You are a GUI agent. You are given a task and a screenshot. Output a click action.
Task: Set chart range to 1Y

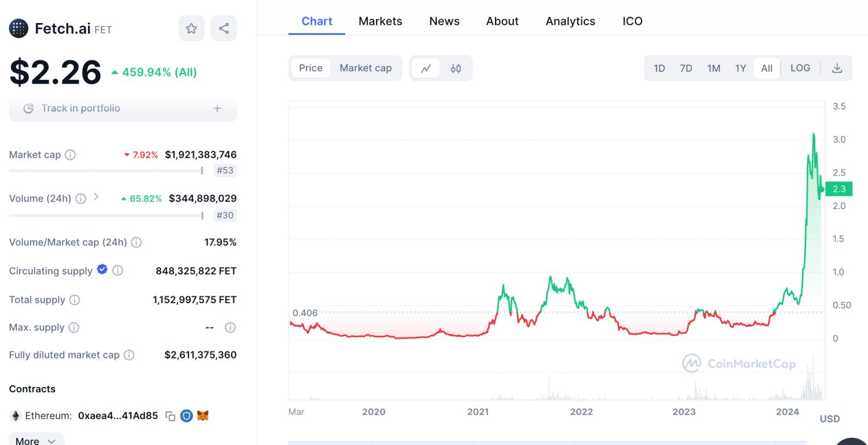point(741,68)
